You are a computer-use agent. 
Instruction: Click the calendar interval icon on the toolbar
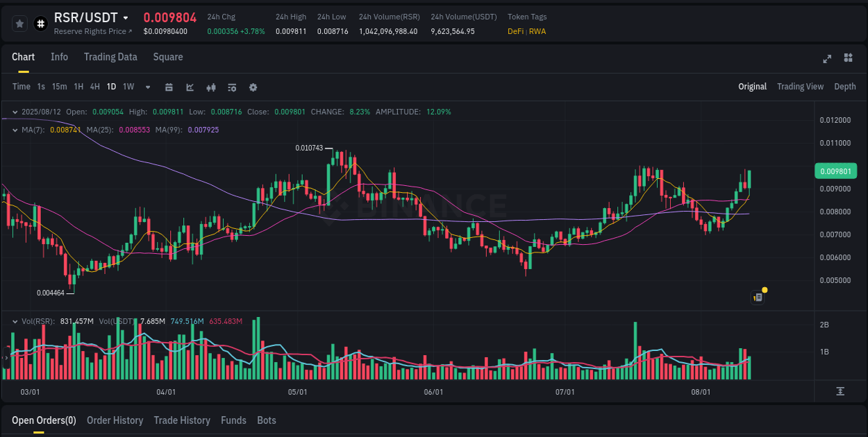(169, 87)
